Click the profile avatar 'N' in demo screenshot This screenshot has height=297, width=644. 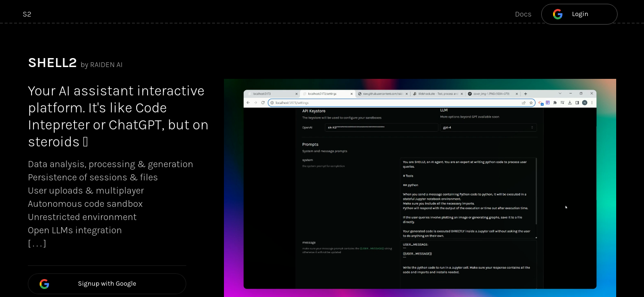[x=585, y=102]
